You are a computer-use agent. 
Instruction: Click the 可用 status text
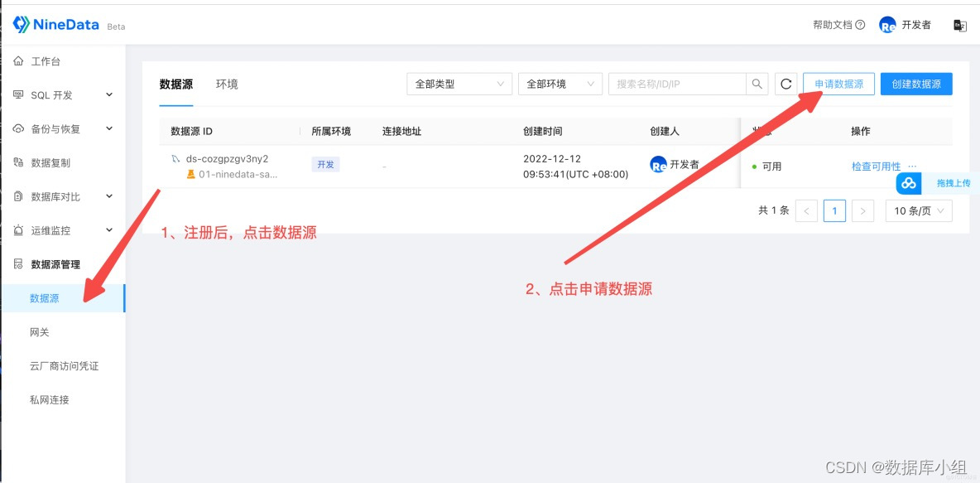[772, 167]
